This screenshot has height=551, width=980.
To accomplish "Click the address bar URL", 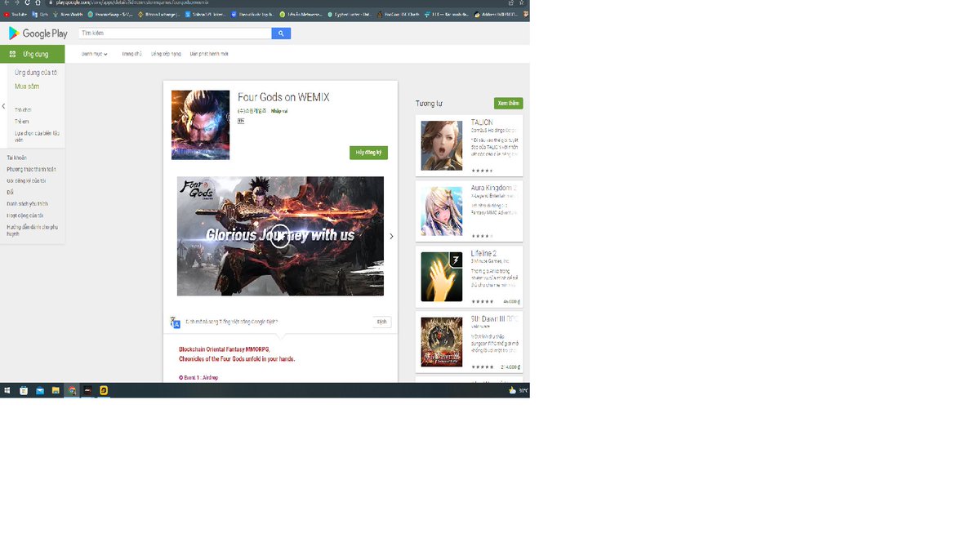I will [132, 3].
